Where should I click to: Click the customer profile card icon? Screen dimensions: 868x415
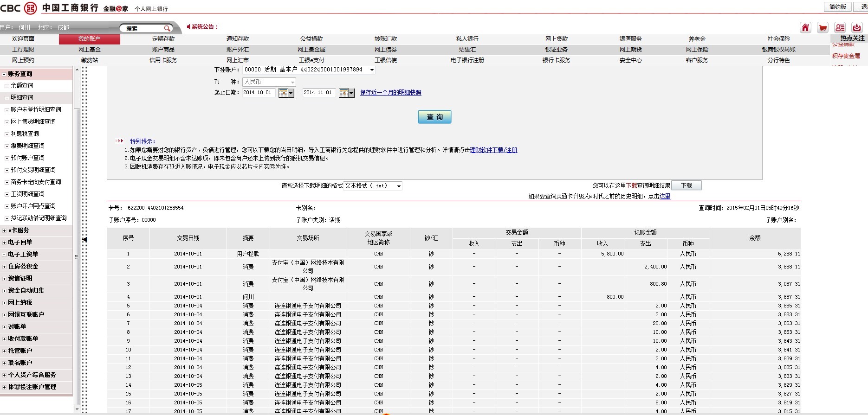click(840, 27)
